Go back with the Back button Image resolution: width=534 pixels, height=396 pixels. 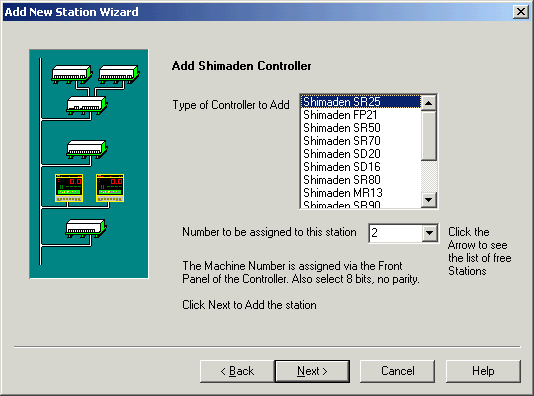click(237, 371)
